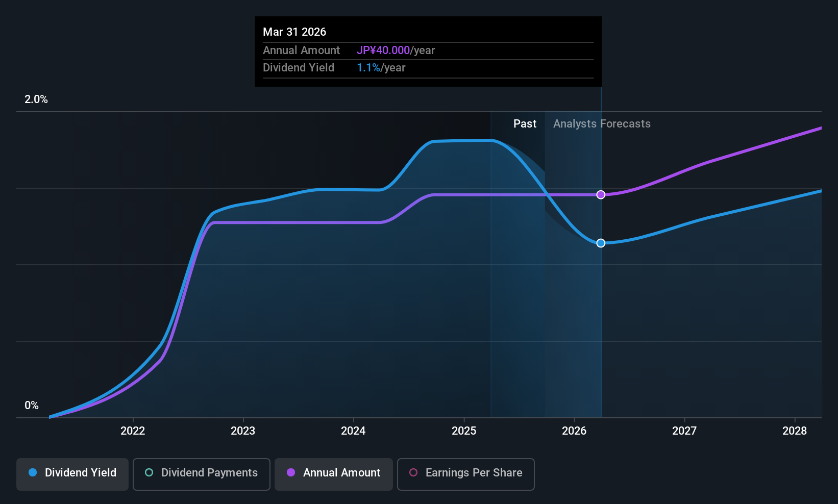The image size is (838, 504).
Task: Select the blue Dividend Yield data point marker
Action: coord(601,243)
